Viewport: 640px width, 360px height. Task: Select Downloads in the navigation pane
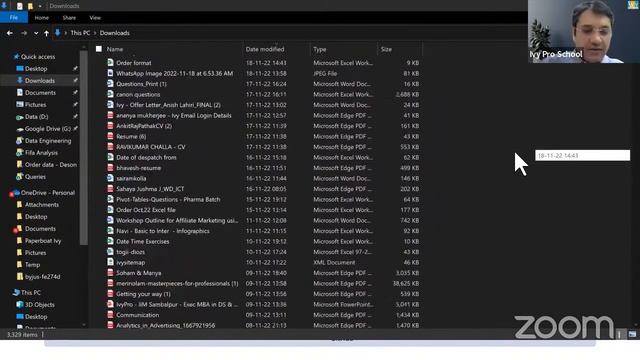tap(40, 80)
